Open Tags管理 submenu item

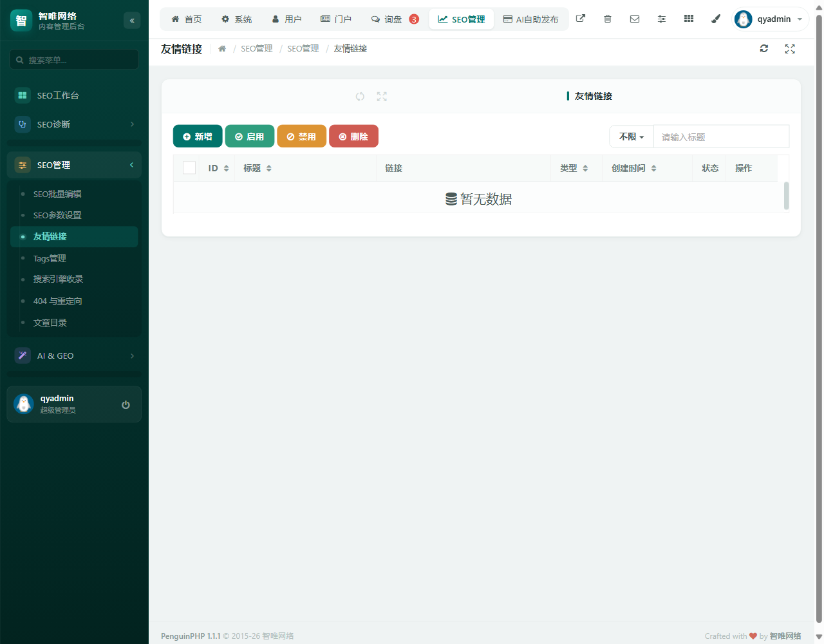74,258
